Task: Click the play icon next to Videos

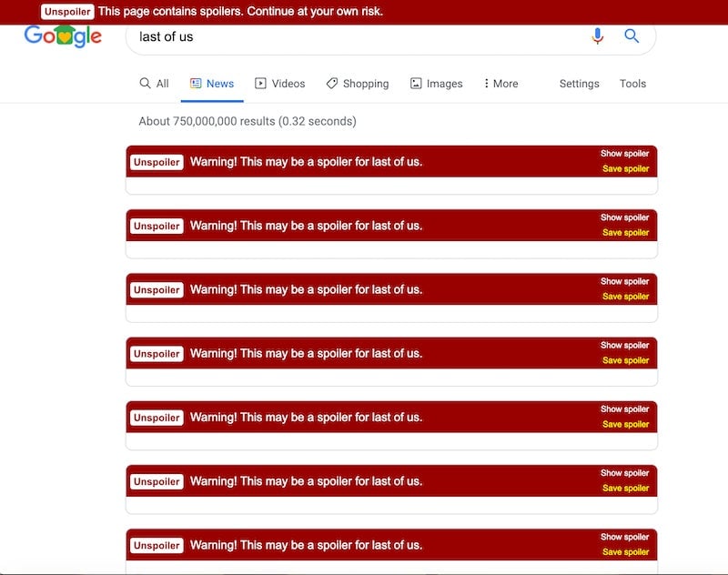Action: 258,83
